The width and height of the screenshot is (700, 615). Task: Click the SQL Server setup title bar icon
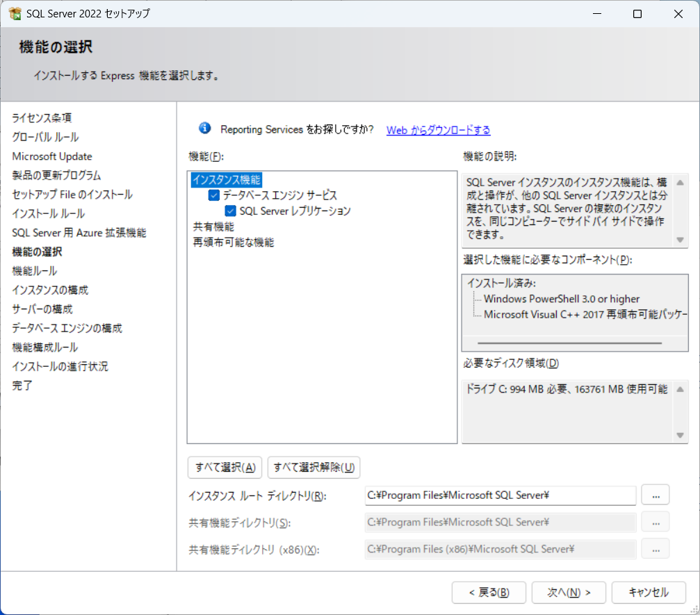[x=14, y=14]
